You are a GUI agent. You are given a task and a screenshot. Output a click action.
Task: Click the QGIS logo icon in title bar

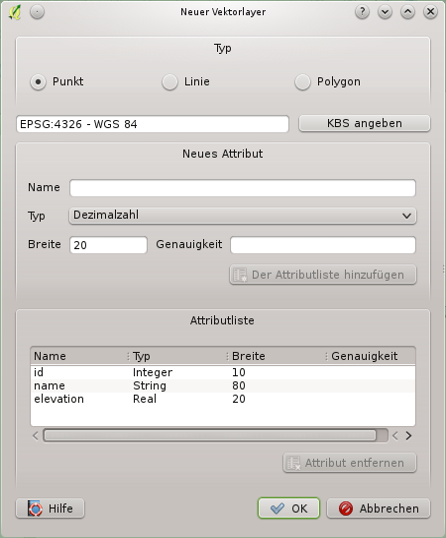coord(15,12)
